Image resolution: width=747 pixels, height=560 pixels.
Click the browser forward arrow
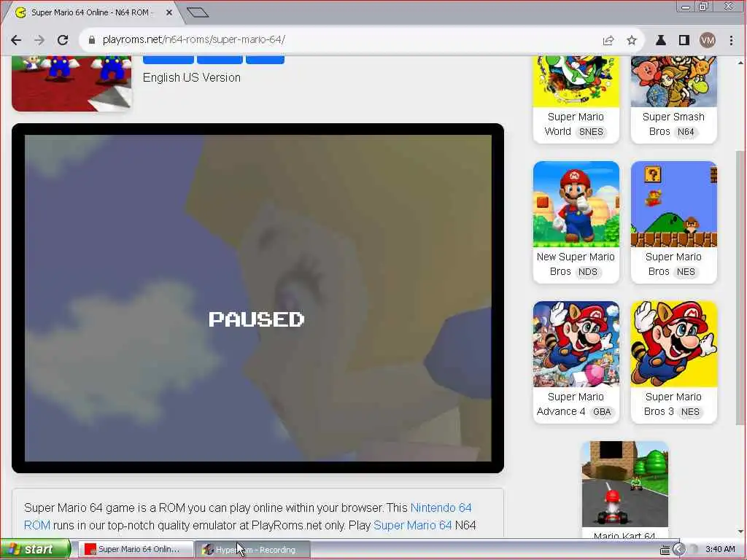(x=39, y=40)
